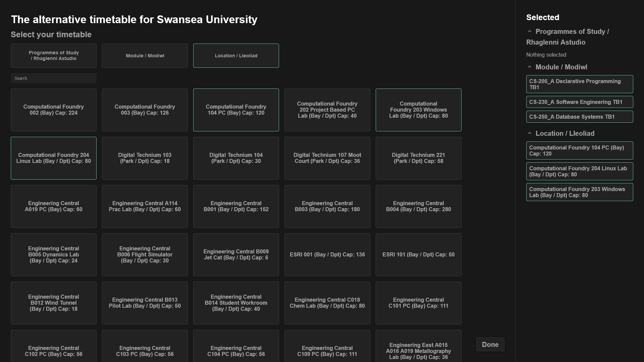644x362 pixels.
Task: Select Engineering Central B006 Flight Simulator
Action: pos(145,255)
